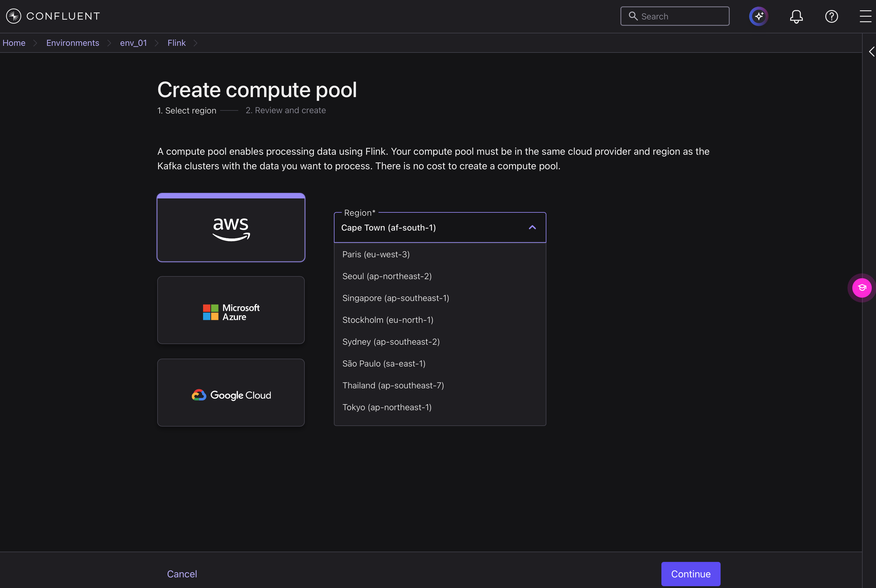Choose Thailand (ap-southeast-7) region
The width and height of the screenshot is (876, 588).
point(440,386)
